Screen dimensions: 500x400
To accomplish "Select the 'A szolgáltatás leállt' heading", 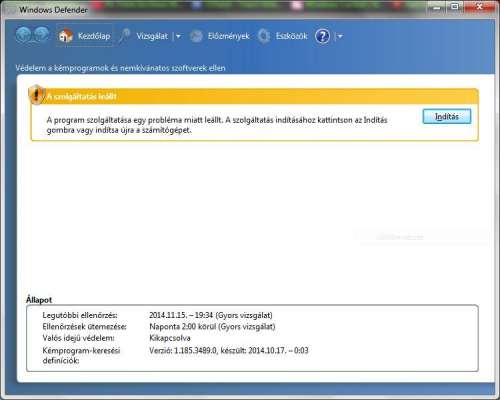I will 81,97.
